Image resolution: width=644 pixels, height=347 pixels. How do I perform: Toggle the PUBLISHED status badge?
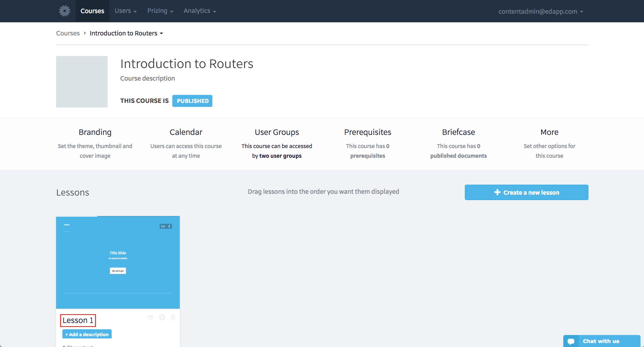192,101
